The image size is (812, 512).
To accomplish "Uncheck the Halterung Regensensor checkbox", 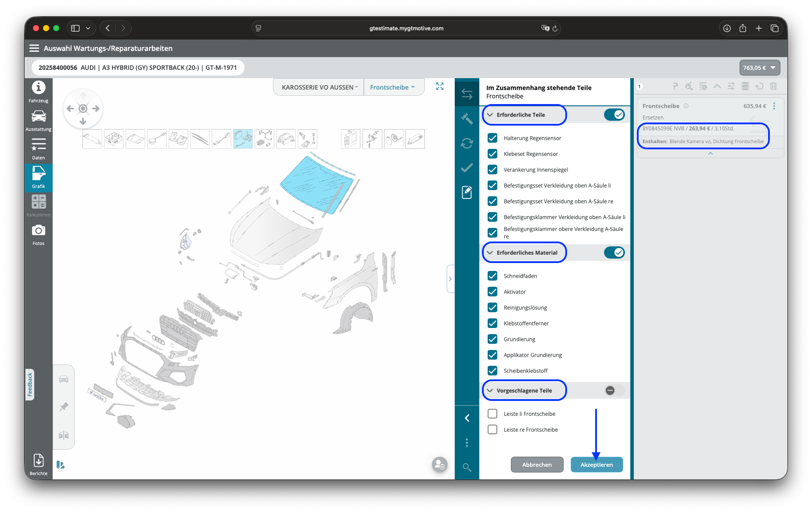I will click(492, 138).
